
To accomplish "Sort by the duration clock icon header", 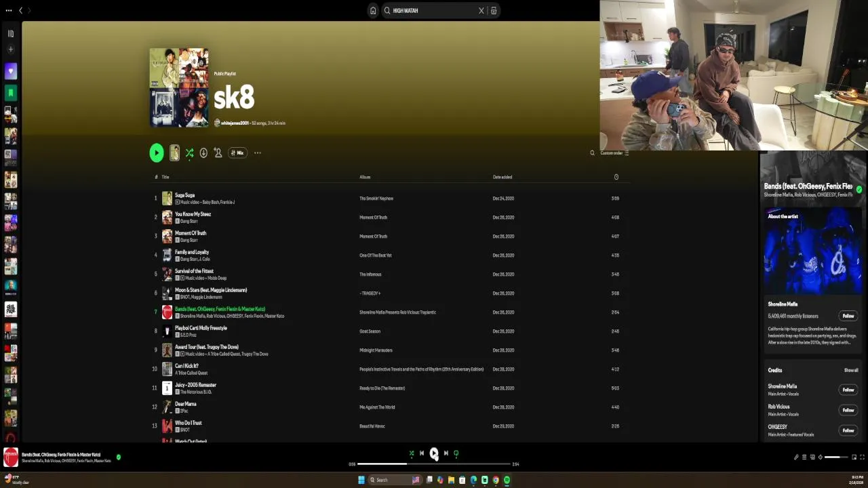I will [616, 177].
